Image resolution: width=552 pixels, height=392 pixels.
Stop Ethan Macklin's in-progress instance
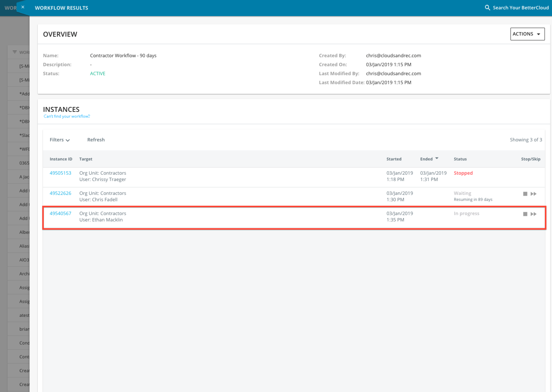tap(525, 214)
